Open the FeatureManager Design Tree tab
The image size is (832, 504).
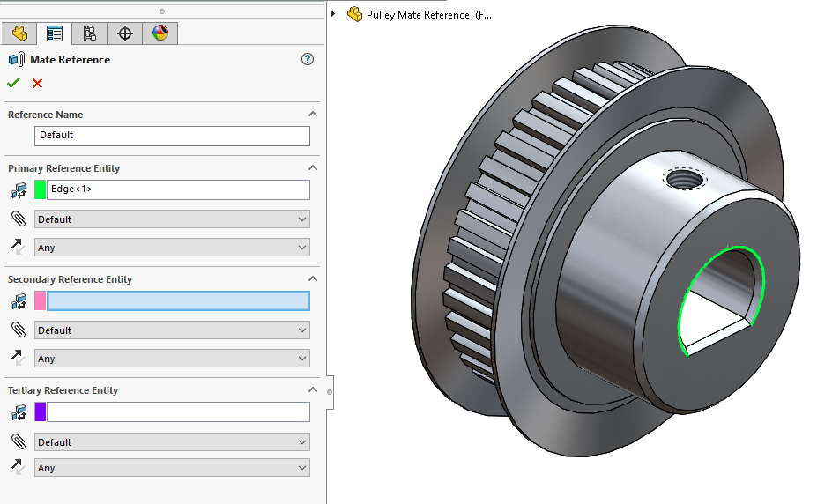coord(19,33)
